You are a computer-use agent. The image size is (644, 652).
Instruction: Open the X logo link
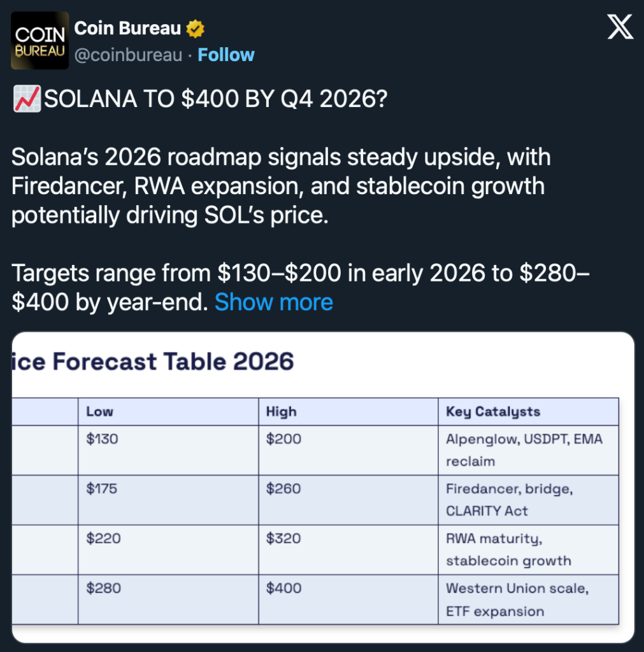point(620,27)
